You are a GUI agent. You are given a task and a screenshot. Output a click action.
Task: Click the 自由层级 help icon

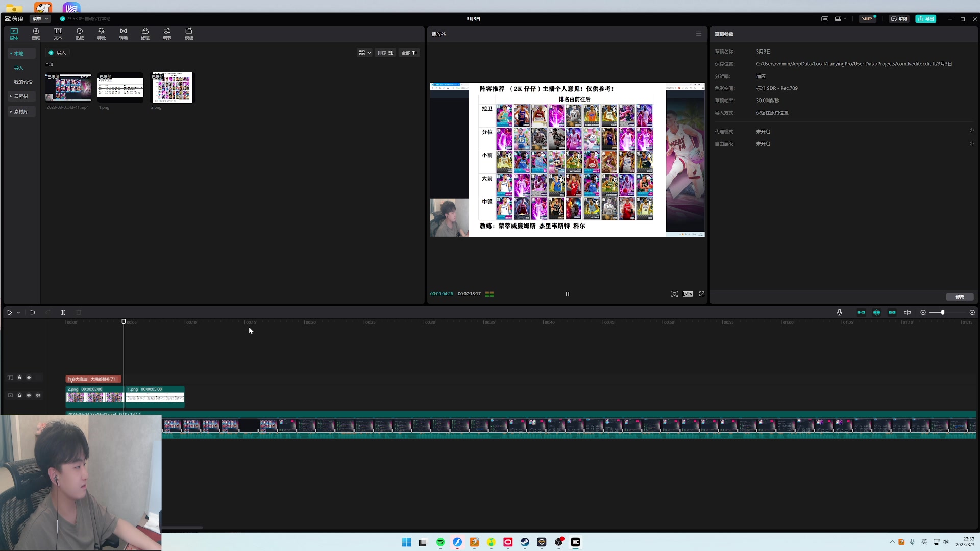[x=971, y=143]
